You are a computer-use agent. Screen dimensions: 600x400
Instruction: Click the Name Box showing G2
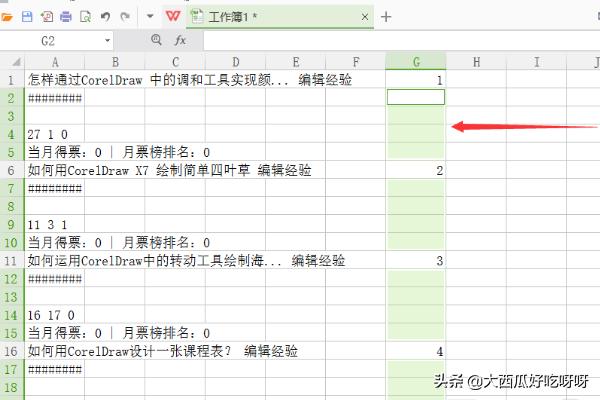(x=48, y=40)
